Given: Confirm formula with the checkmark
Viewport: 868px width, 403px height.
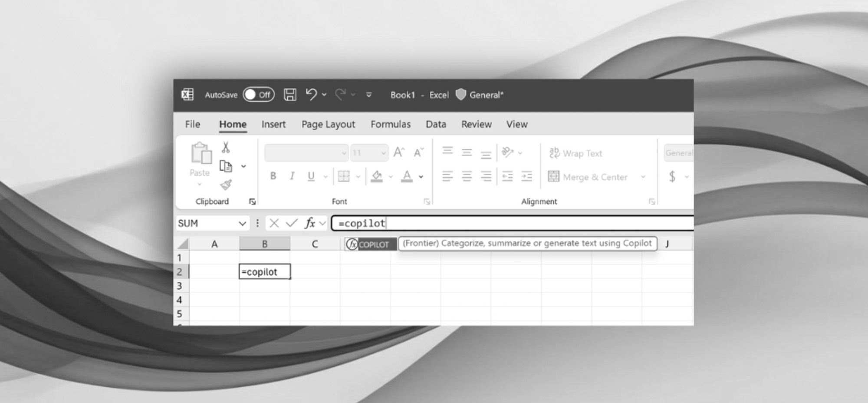Looking at the screenshot, I should pyautogui.click(x=292, y=223).
